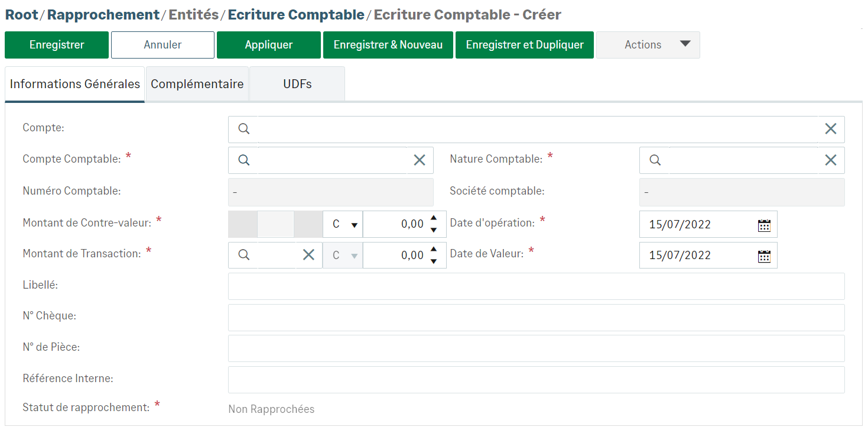
Task: Clear the Compte field with X icon
Action: click(x=830, y=129)
